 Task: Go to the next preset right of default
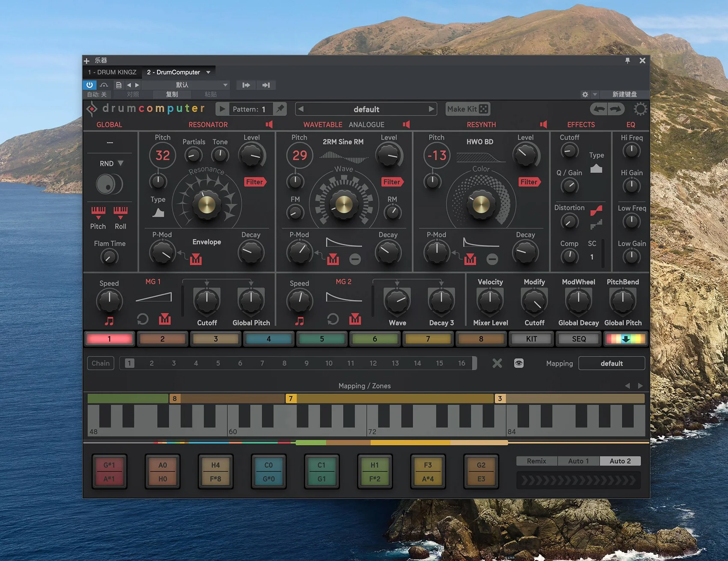point(431,109)
